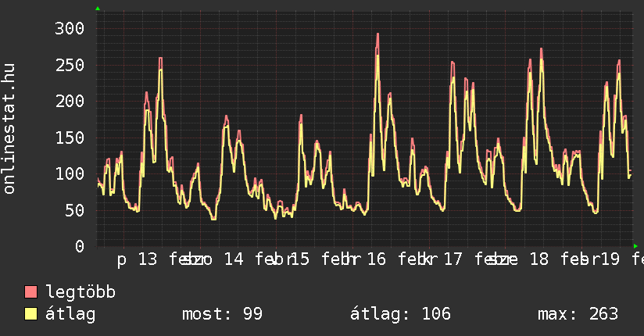Open the onlinestat.hu vertical axis title

(x=10, y=129)
